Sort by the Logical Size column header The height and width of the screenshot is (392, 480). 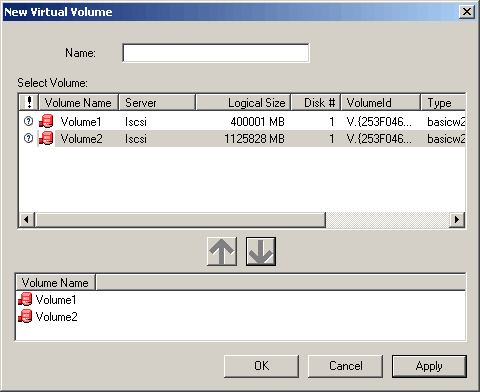point(243,102)
